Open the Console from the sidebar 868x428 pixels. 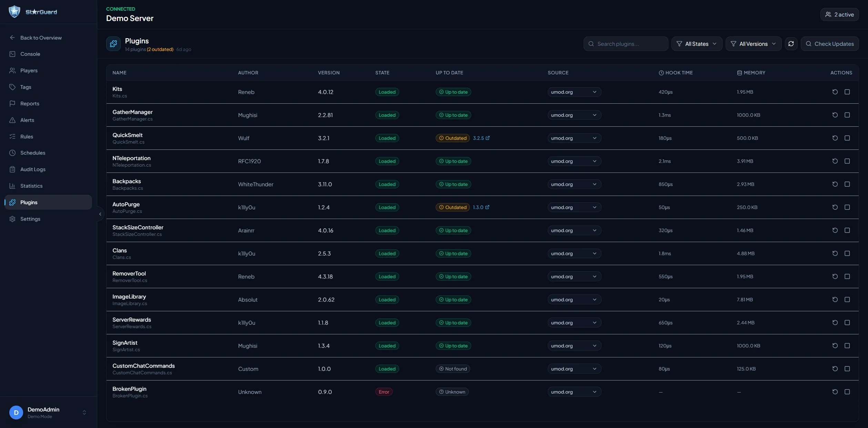[x=29, y=54]
